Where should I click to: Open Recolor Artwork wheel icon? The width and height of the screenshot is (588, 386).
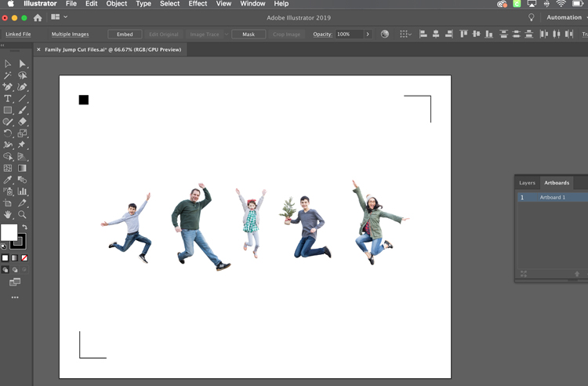385,35
